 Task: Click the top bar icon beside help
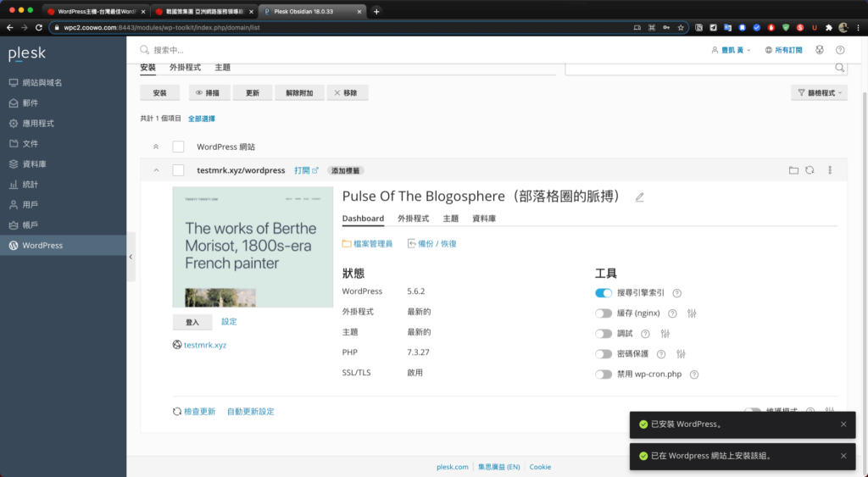820,50
